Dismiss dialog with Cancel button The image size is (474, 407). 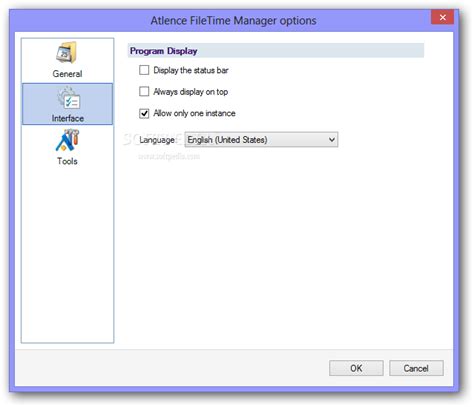(x=416, y=368)
